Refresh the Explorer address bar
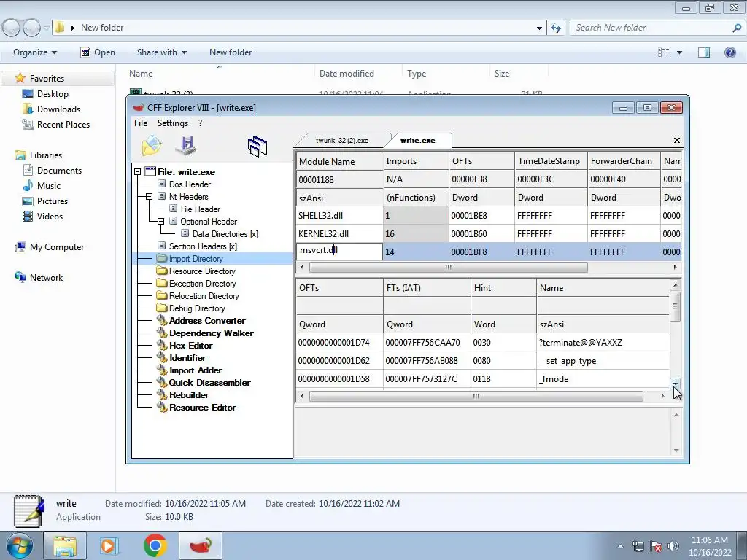747x560 pixels. (556, 28)
